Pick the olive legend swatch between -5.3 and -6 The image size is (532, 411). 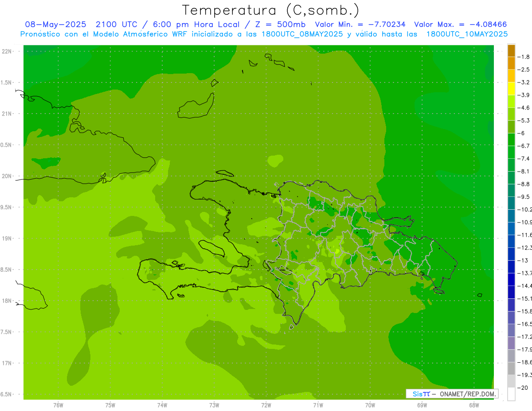tap(511, 127)
